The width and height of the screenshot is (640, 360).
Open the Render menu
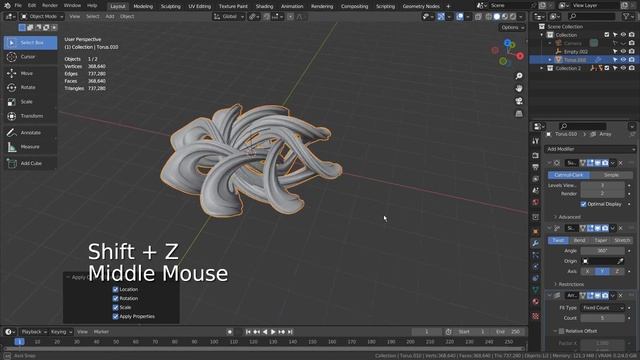pyautogui.click(x=50, y=6)
